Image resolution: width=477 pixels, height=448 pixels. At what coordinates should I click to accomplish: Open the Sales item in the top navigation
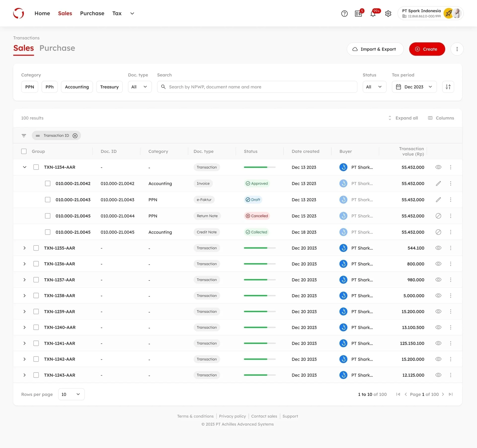coord(65,13)
